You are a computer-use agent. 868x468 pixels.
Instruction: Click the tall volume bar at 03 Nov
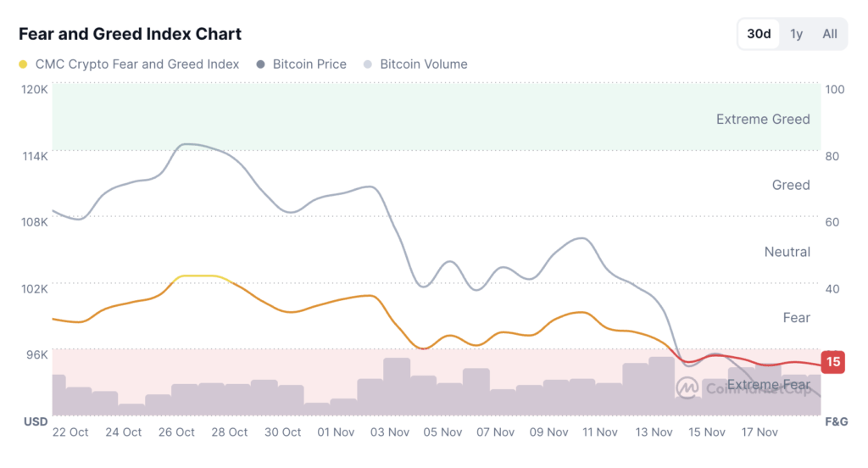397,386
